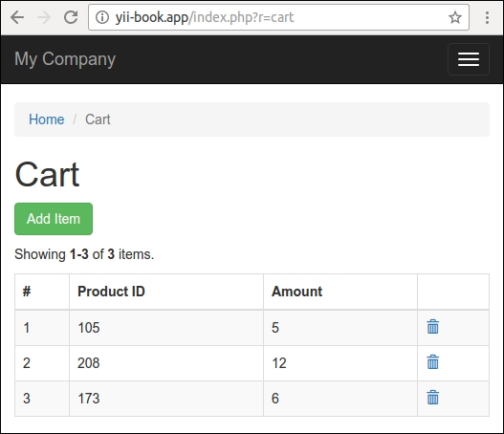Click the Add Item button
The height and width of the screenshot is (434, 504).
54,219
